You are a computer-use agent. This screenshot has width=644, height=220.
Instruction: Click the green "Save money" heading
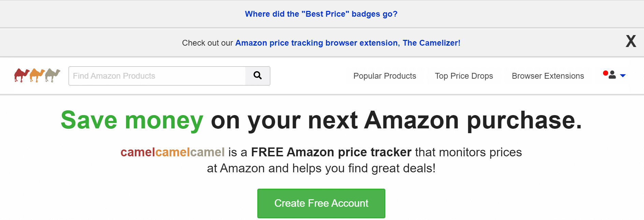point(132,120)
